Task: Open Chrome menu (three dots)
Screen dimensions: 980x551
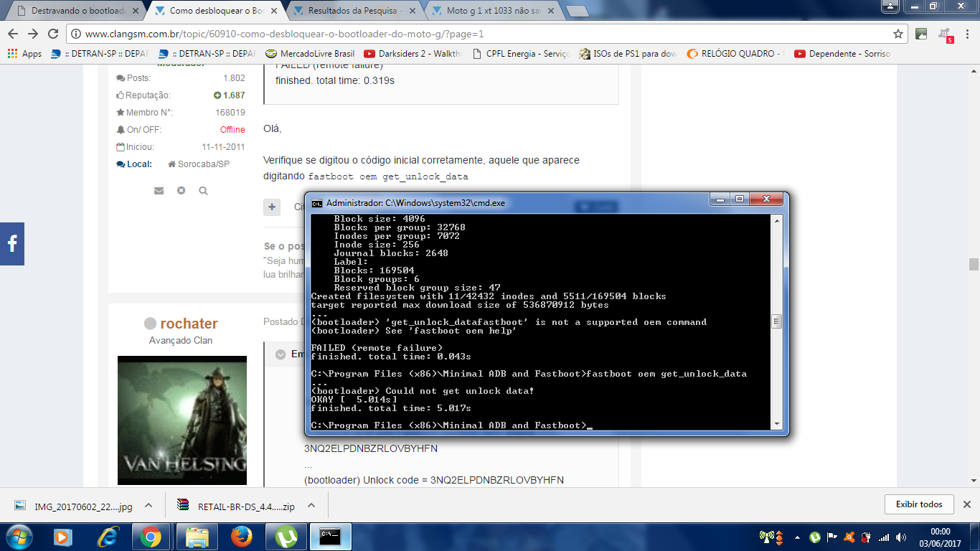Action: point(966,34)
